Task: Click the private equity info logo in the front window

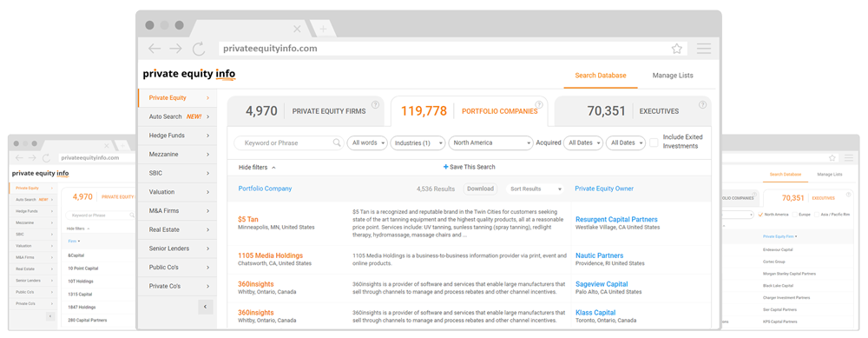Action: coord(189,74)
